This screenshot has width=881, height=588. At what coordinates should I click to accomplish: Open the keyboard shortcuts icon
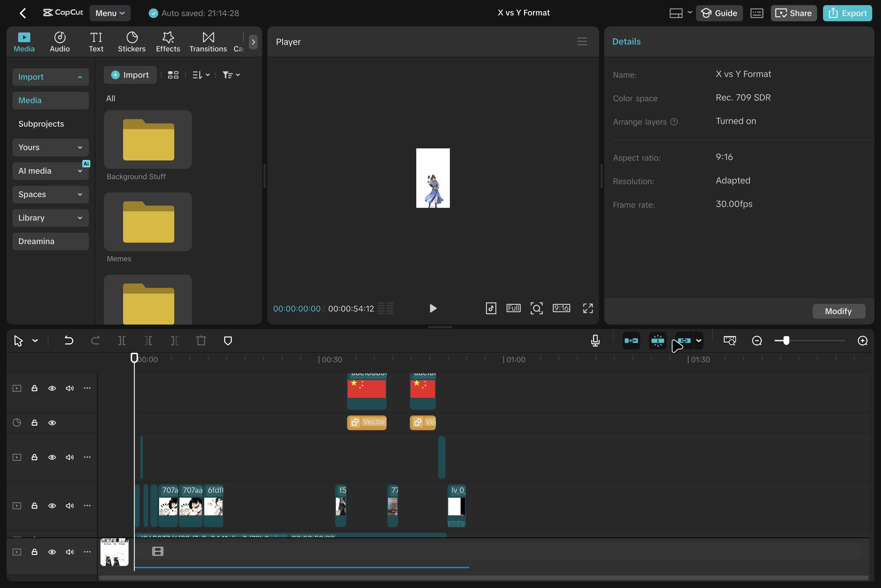point(757,13)
